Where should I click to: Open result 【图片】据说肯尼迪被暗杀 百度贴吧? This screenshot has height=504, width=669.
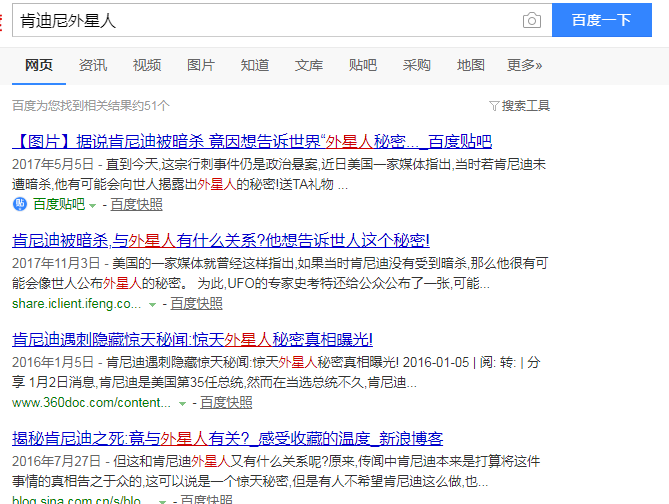(x=252, y=141)
